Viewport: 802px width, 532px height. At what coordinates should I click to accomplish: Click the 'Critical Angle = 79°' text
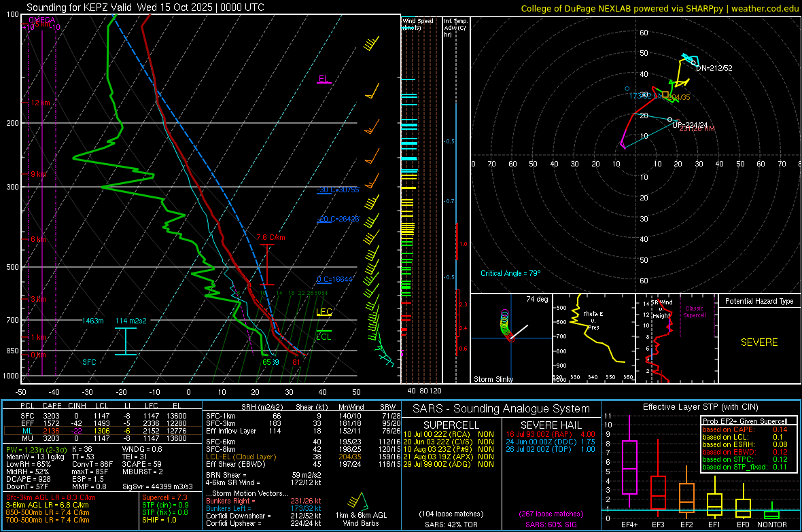click(510, 273)
